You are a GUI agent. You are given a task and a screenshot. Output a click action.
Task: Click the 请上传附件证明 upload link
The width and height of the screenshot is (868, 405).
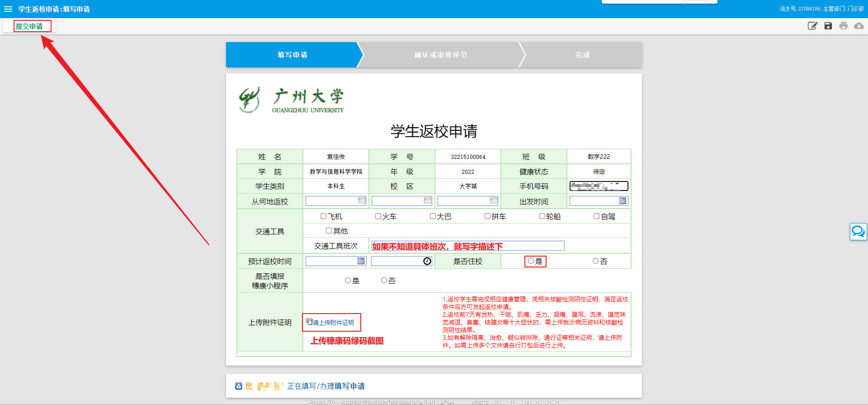330,323
